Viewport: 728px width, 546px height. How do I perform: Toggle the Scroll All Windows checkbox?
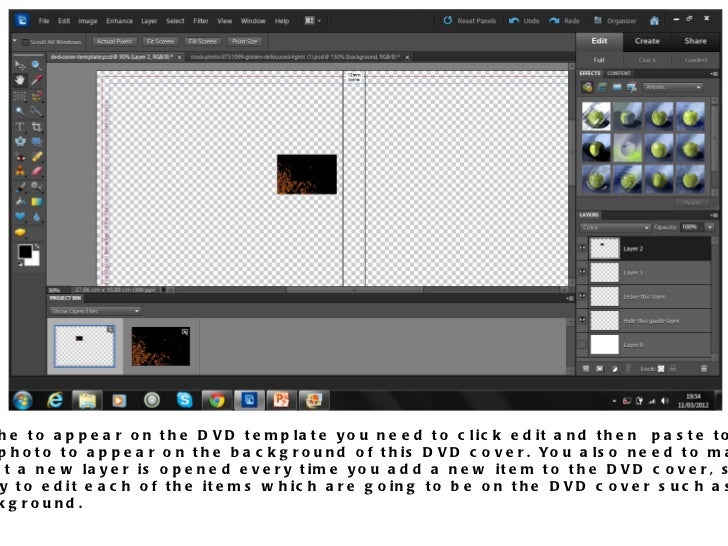click(26, 42)
